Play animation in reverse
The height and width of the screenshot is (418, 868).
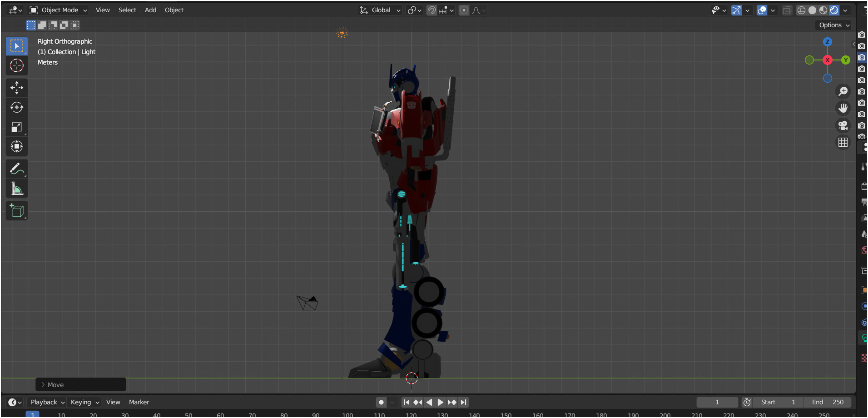coord(429,403)
